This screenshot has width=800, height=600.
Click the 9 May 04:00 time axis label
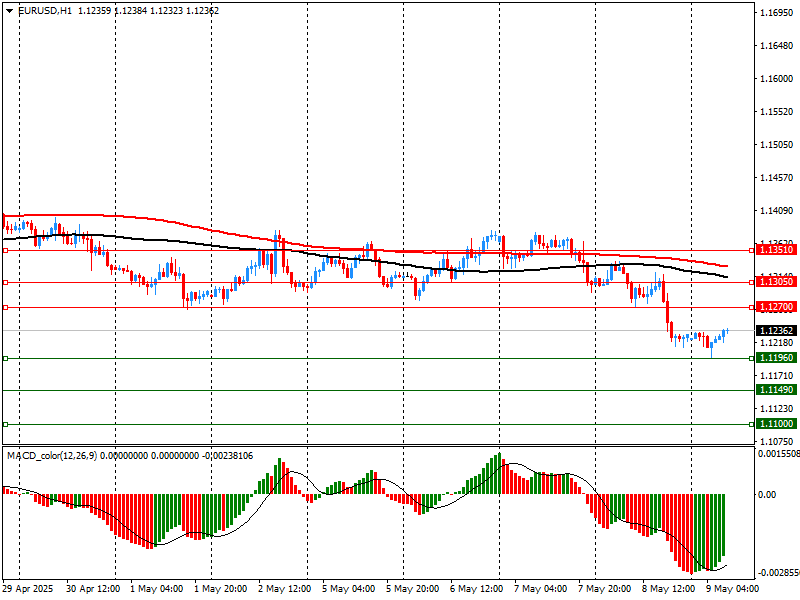click(x=733, y=589)
